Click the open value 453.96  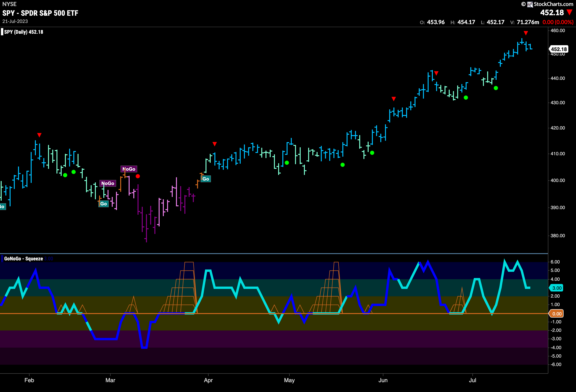coord(435,22)
